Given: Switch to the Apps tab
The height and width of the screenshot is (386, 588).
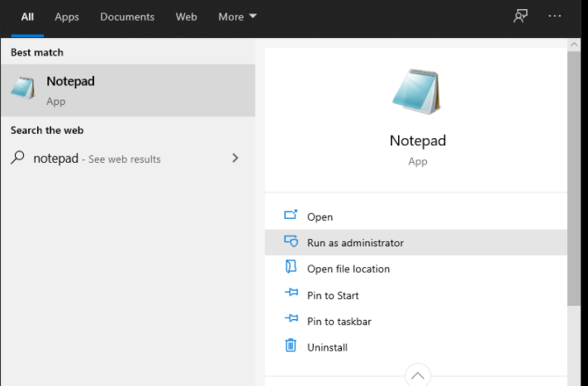Looking at the screenshot, I should [x=67, y=17].
